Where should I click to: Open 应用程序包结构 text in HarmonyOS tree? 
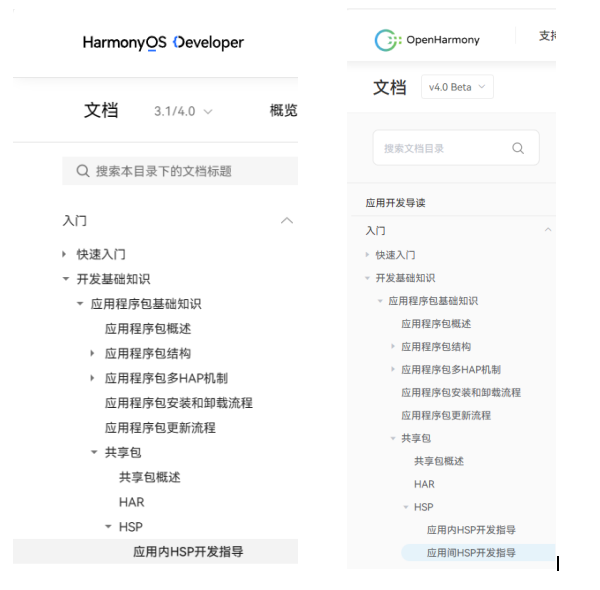(x=148, y=353)
